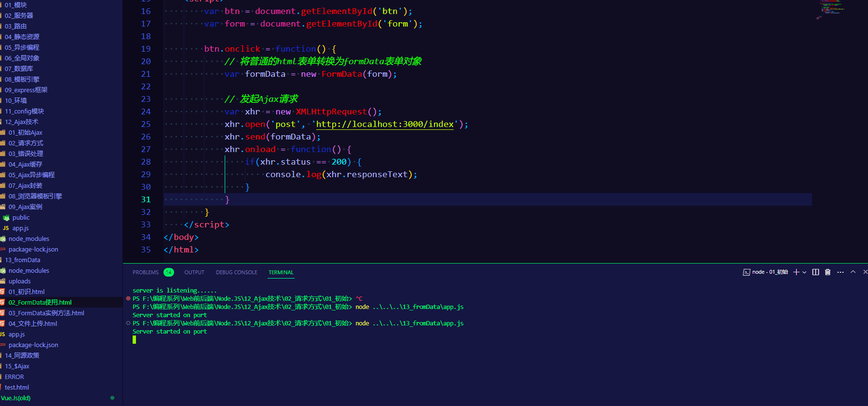
Task: Kill terminal with the trash icon
Action: (827, 272)
